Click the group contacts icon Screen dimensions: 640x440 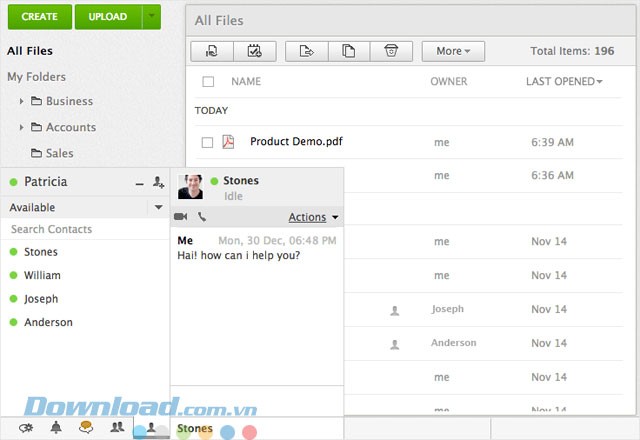(117, 427)
